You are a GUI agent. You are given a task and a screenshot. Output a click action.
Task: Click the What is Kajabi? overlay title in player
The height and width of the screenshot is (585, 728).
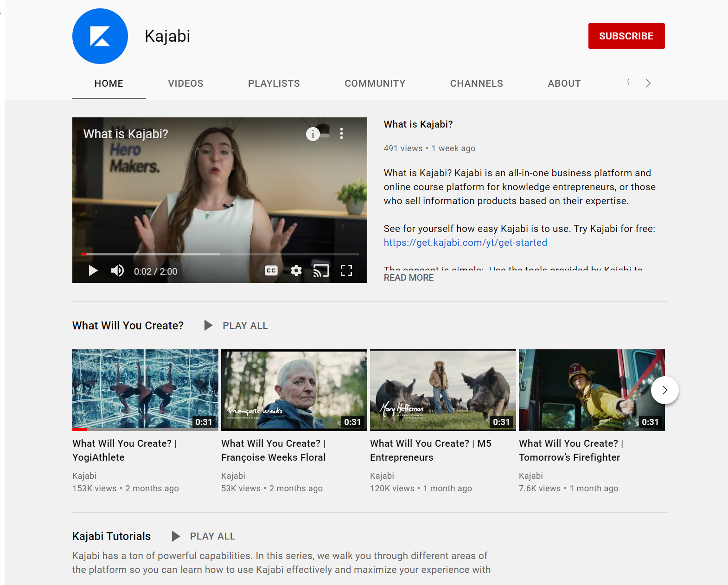click(126, 134)
